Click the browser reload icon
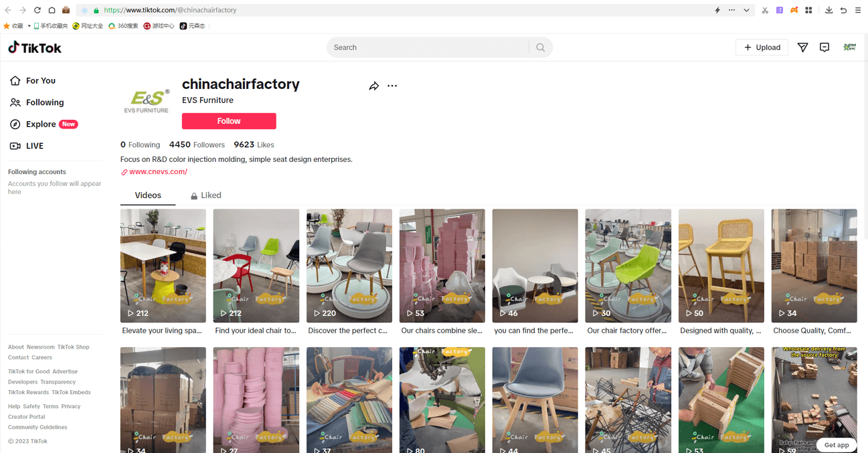 [37, 10]
